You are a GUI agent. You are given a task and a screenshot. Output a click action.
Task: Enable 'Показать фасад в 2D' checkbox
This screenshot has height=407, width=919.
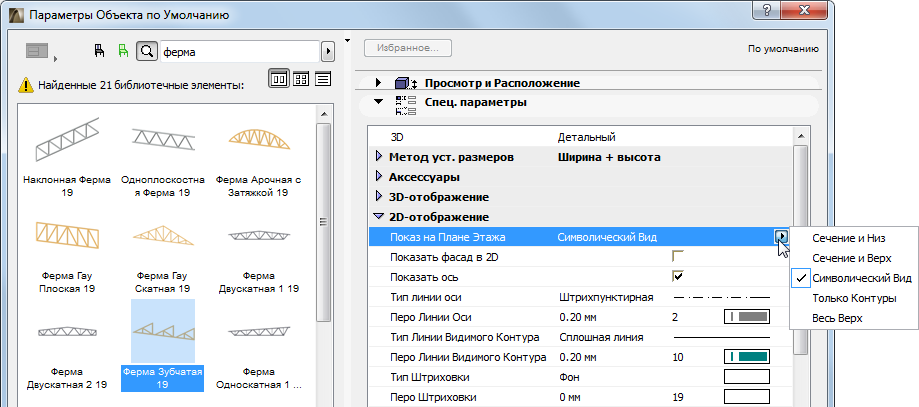678,256
